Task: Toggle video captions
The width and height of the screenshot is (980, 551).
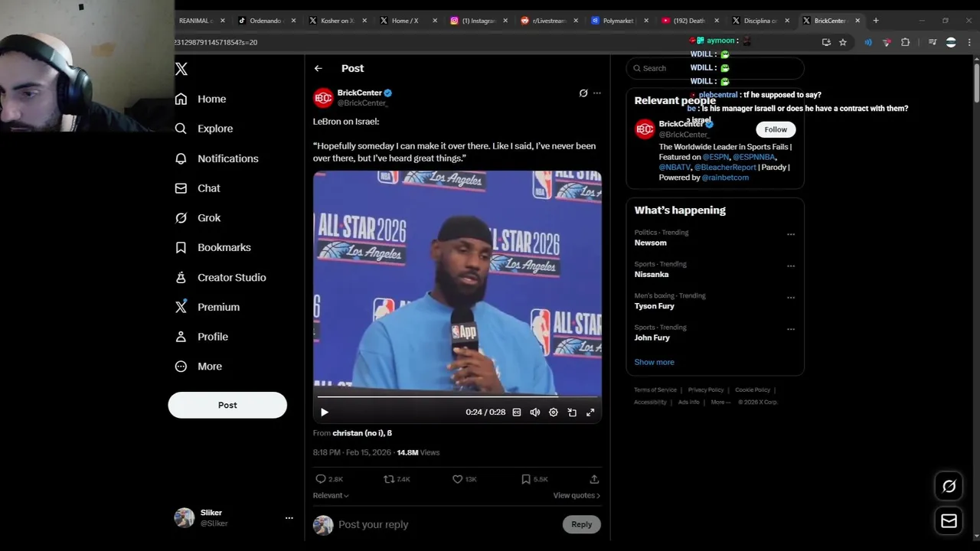Action: [517, 412]
